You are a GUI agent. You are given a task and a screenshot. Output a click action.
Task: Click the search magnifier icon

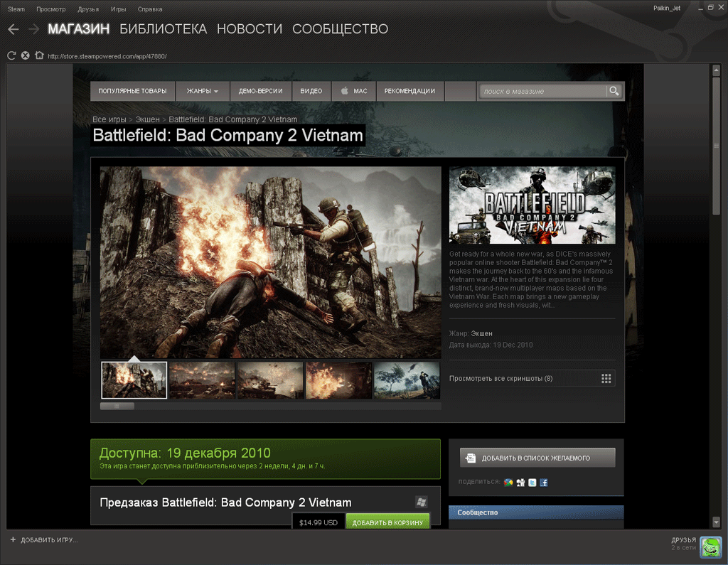[x=613, y=91]
